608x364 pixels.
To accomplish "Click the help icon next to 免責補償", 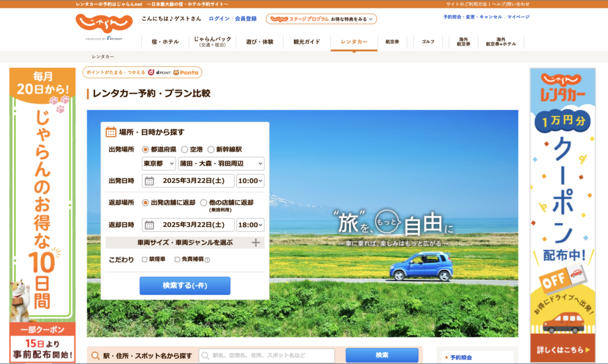I will (x=207, y=259).
